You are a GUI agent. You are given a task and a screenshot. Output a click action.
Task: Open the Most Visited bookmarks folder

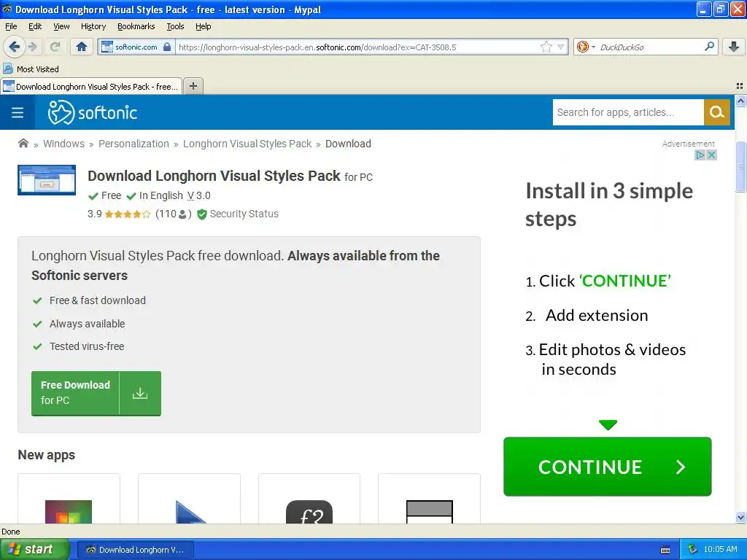31,69
